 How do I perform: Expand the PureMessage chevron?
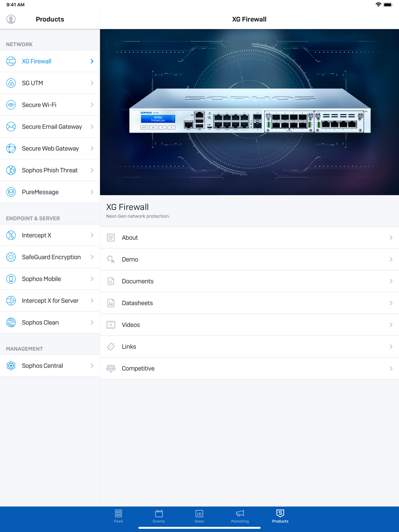(92, 192)
